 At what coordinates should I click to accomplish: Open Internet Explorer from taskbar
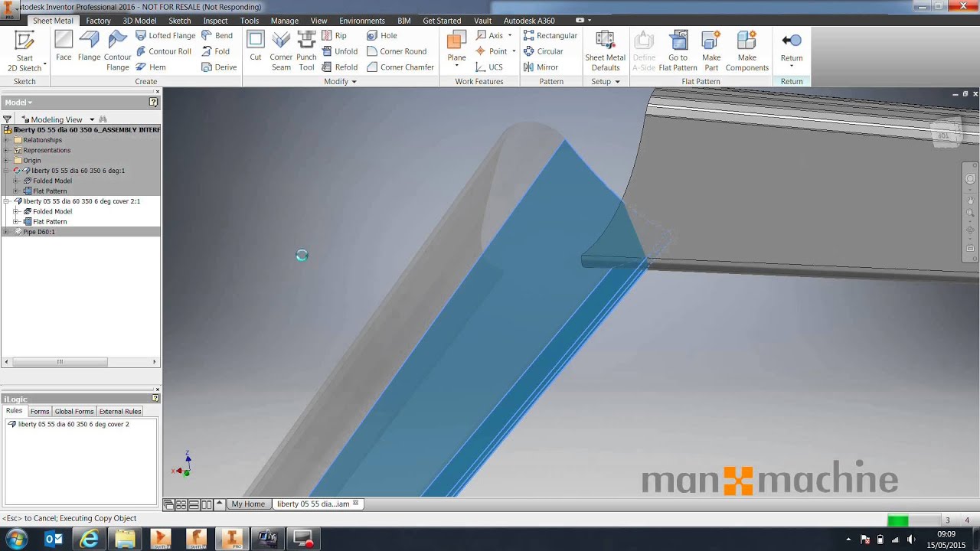coord(90,539)
